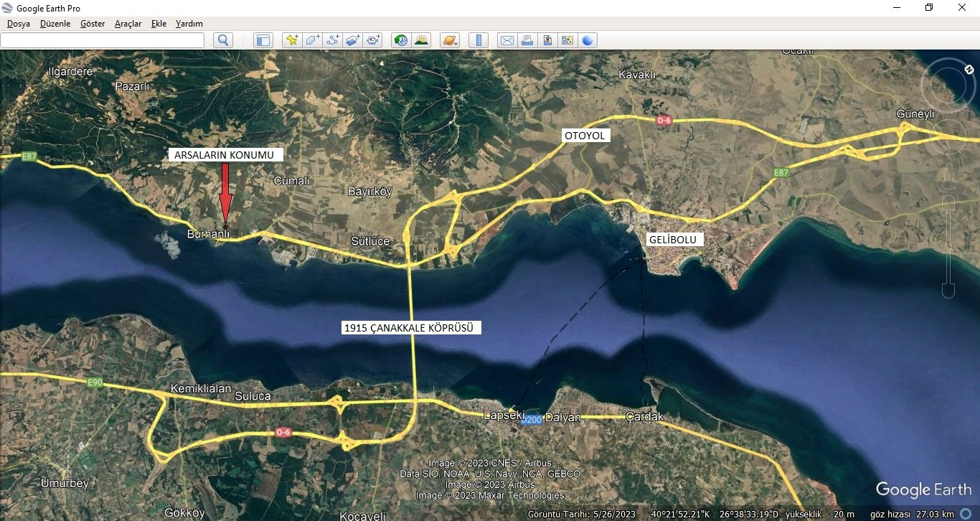Click the email envelope icon
The width and height of the screenshot is (980, 521).
click(507, 40)
